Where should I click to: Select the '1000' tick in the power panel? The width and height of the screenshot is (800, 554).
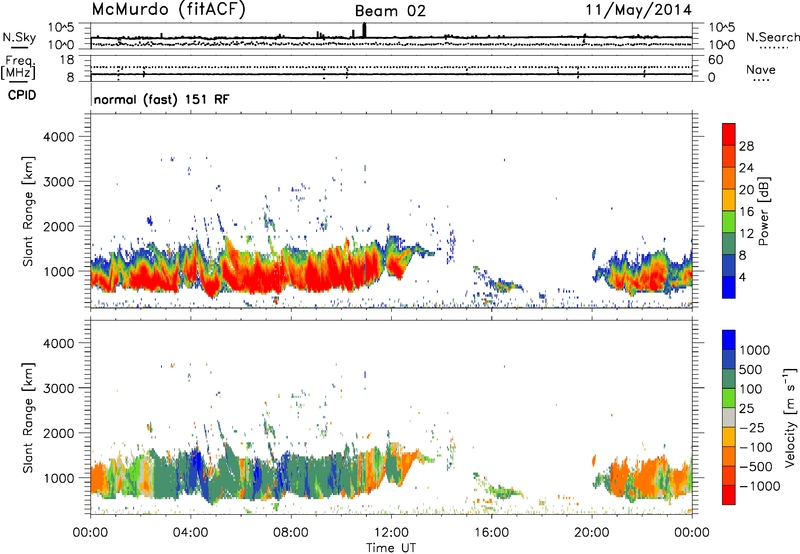point(58,271)
